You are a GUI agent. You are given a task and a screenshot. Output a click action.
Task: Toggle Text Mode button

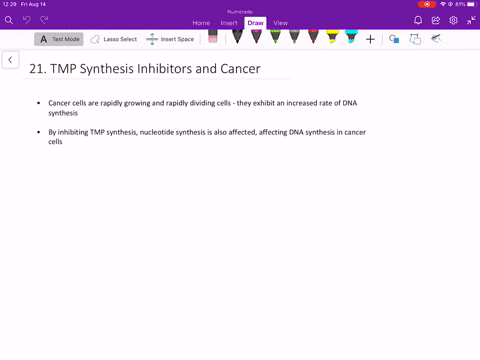coord(59,39)
